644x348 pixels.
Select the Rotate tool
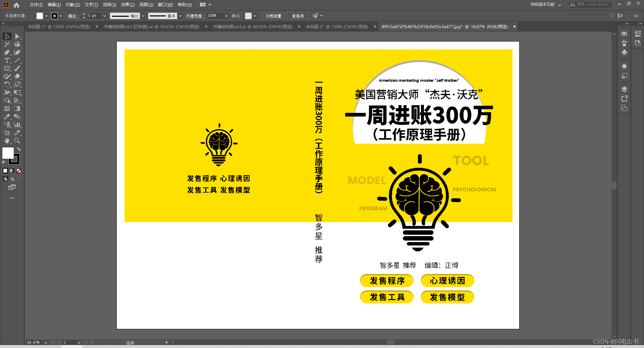coord(7,84)
